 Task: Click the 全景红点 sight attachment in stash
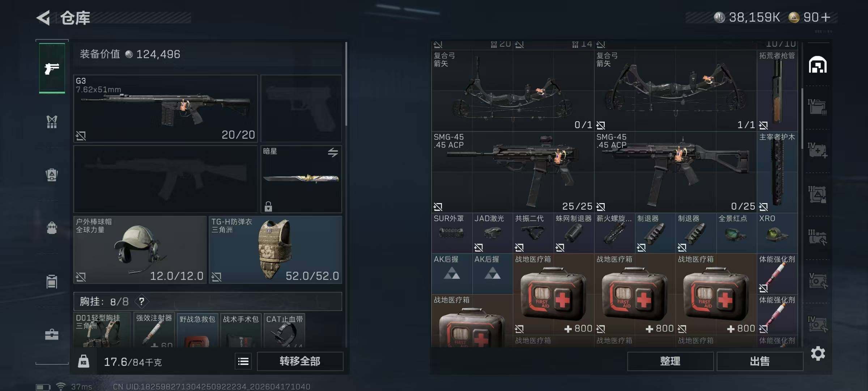736,233
